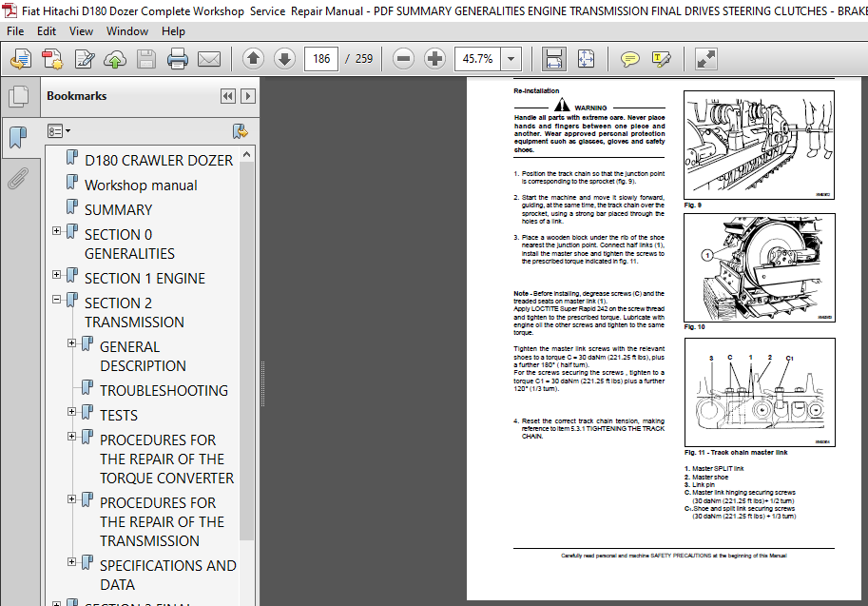Expand the SPECIFICATIONS AND DATA bookmark
Image resolution: width=868 pixels, height=606 pixels.
pos(71,561)
